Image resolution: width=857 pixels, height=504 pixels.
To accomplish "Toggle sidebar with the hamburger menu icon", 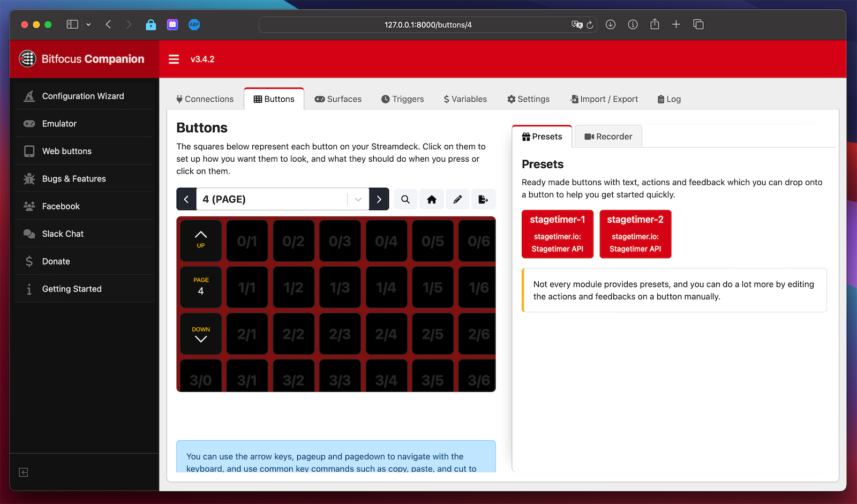I will pos(174,59).
